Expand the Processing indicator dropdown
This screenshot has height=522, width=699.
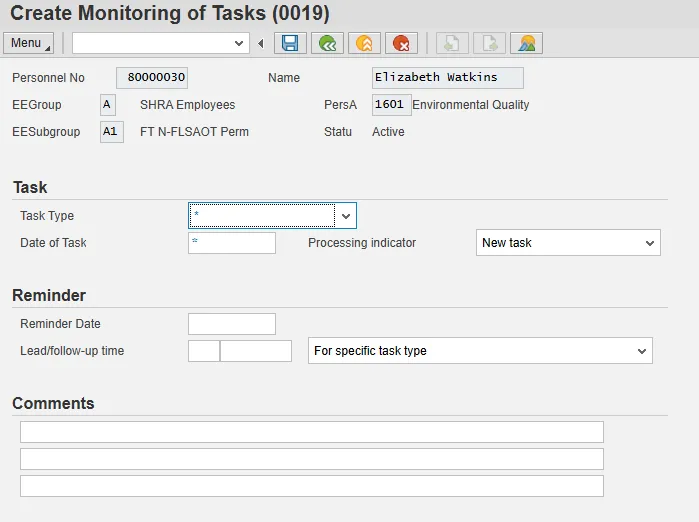649,243
